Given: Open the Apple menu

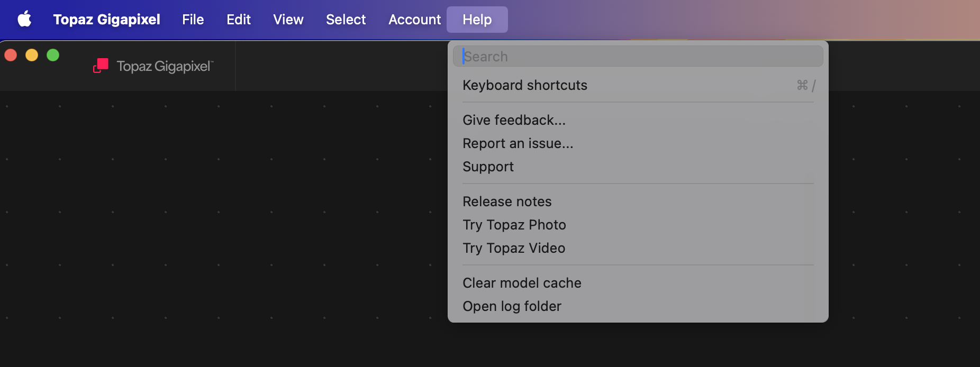Looking at the screenshot, I should click(24, 20).
